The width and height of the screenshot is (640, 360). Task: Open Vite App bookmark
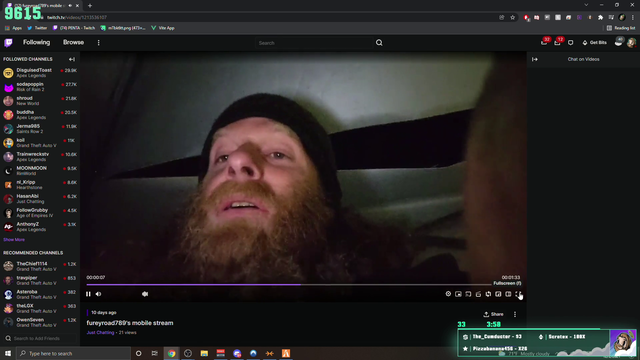(x=163, y=28)
